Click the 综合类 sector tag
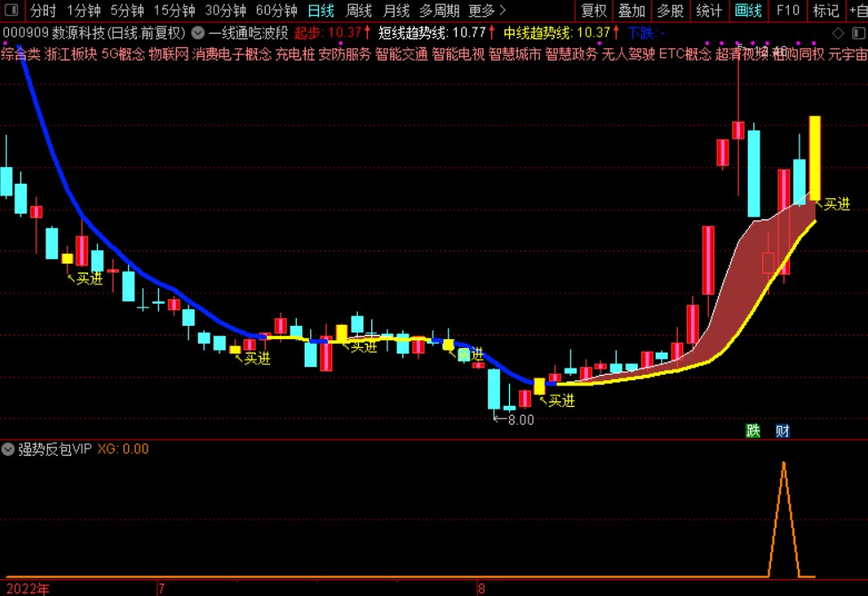 (20, 54)
